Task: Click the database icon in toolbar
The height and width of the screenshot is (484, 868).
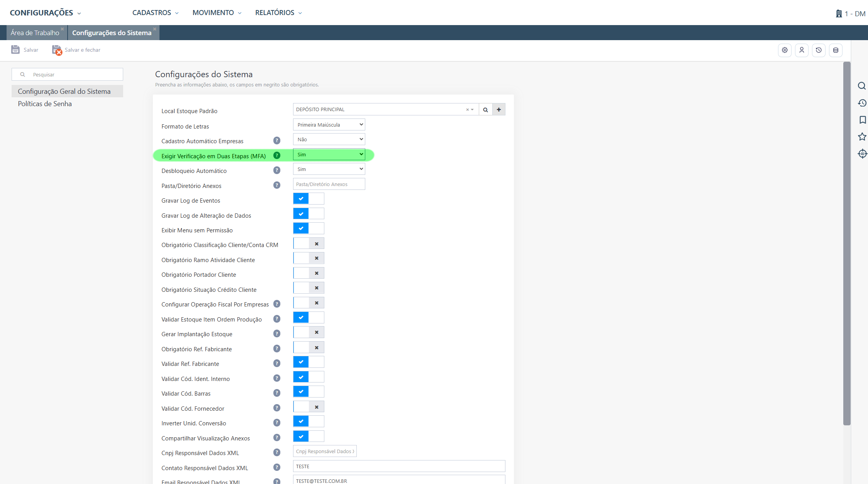Action: coord(836,50)
